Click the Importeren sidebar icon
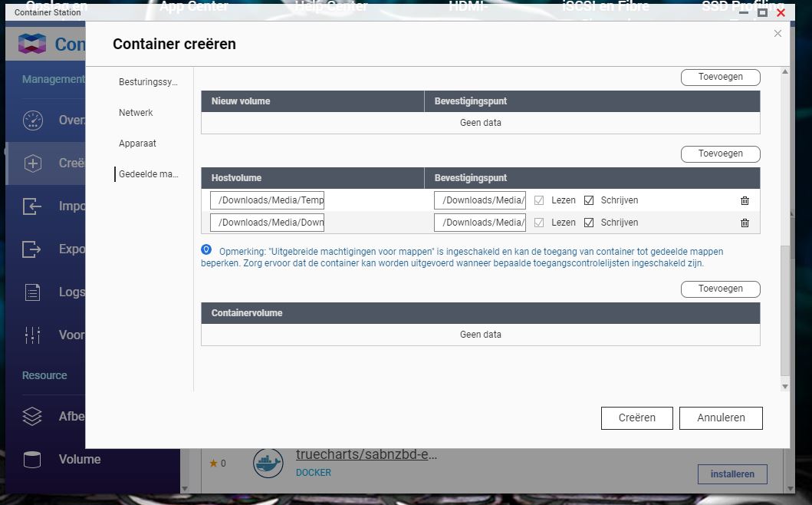This screenshot has width=812, height=505. point(31,206)
